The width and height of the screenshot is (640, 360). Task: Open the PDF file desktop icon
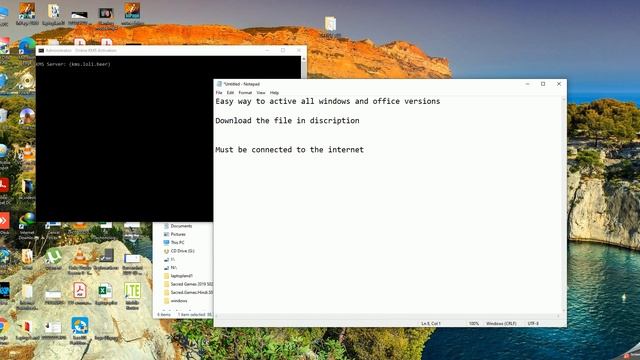point(80,290)
